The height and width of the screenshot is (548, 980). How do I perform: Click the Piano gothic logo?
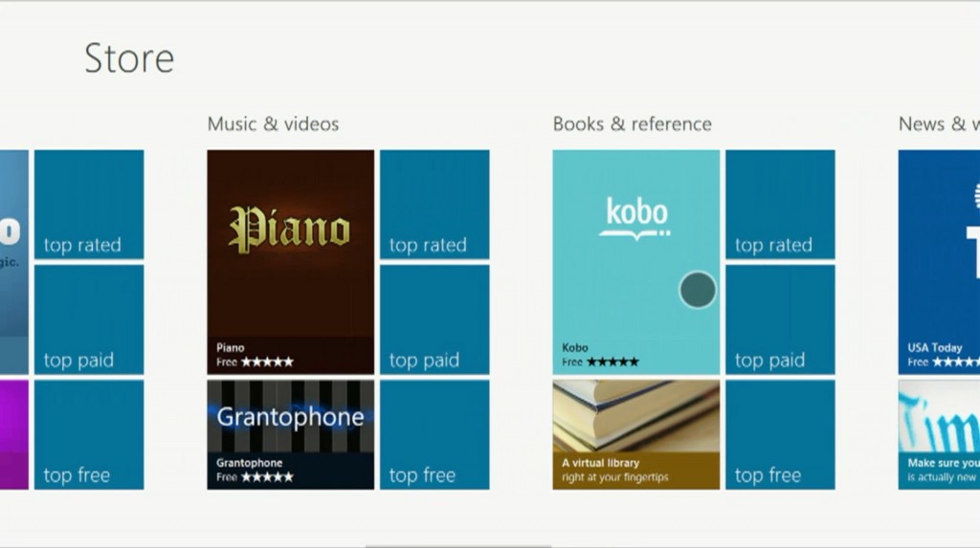pos(289,230)
